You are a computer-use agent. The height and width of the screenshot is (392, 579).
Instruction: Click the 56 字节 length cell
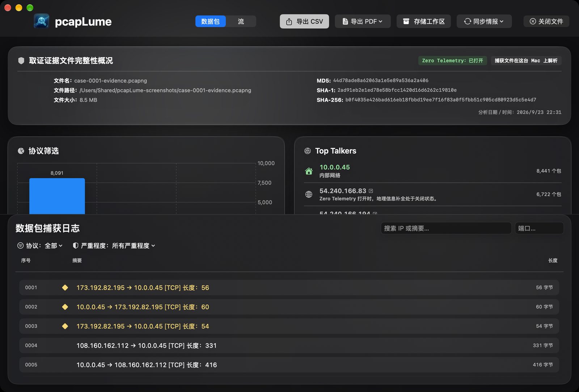544,287
